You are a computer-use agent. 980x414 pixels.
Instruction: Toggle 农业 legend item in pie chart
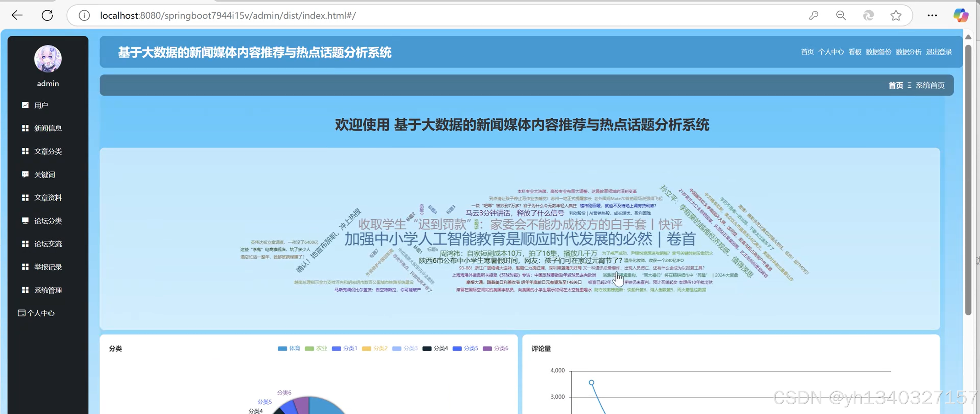pos(316,348)
